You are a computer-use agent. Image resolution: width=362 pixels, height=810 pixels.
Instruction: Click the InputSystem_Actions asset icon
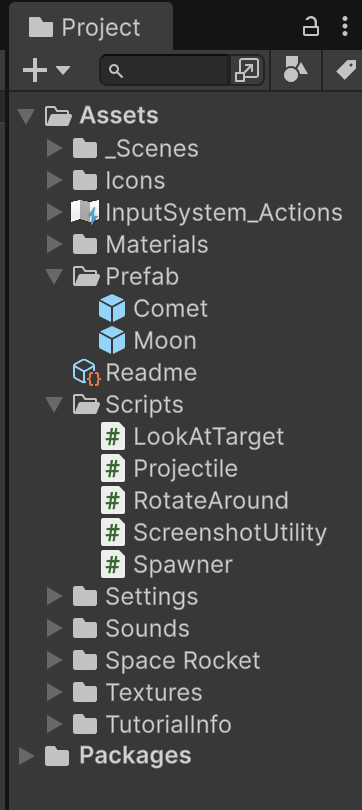point(85,212)
